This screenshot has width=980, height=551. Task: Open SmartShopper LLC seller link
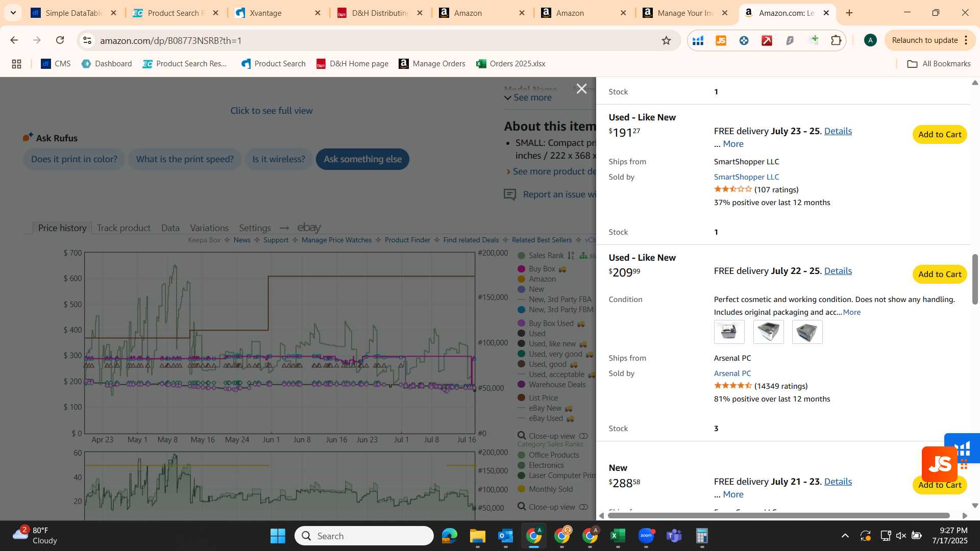pyautogui.click(x=746, y=177)
